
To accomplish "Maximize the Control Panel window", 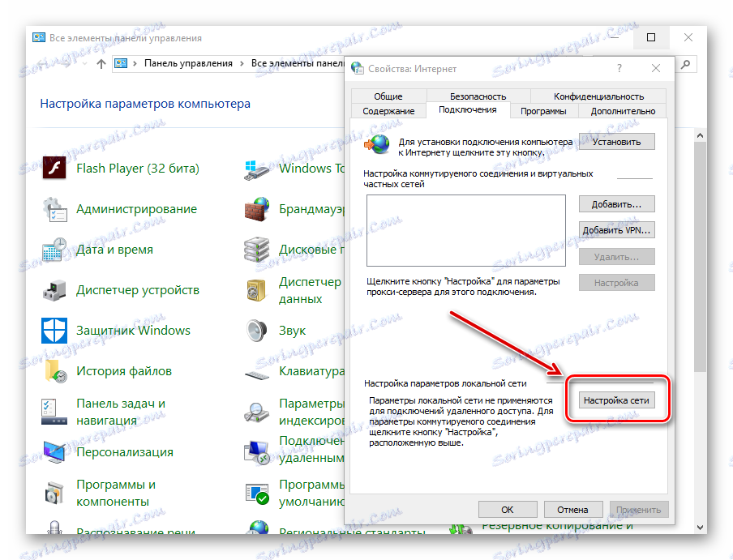I will tap(651, 37).
